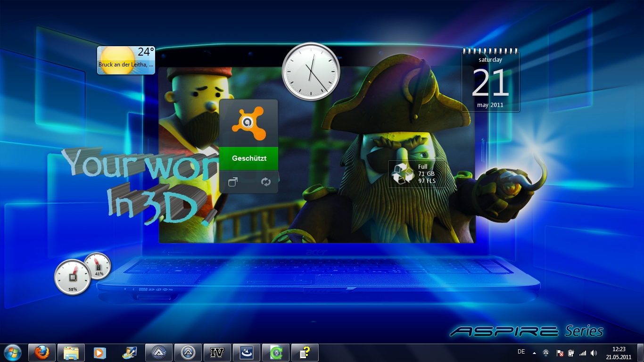Click the Action Center flag tray icon
Viewport: 644px width, 362px height.
click(560, 353)
